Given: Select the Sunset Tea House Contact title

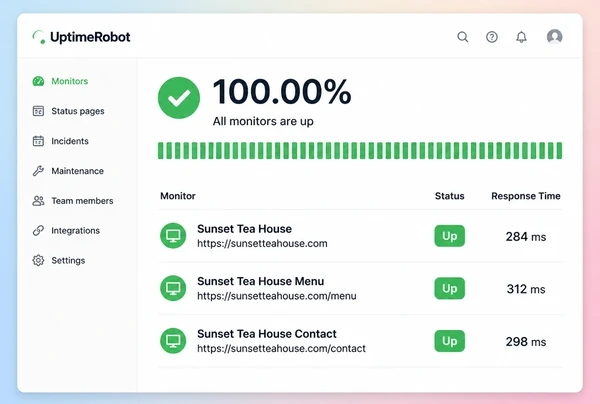Looking at the screenshot, I should click(267, 334).
